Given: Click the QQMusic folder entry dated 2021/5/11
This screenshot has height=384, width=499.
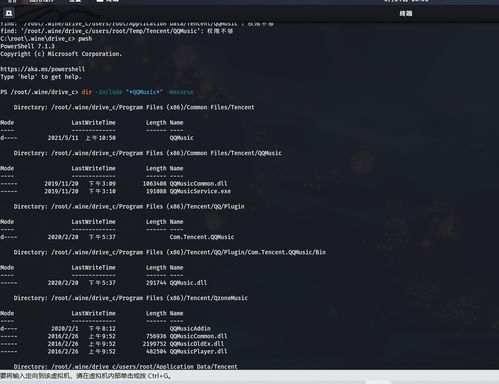Looking at the screenshot, I should (x=181, y=138).
